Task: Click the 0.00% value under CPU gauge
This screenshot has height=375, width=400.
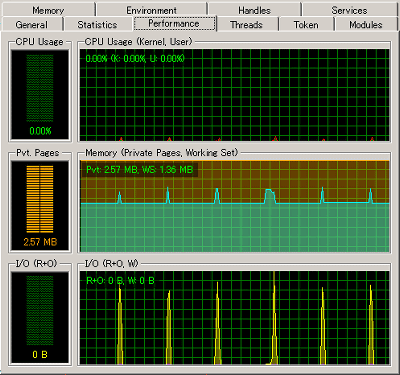Action: [40, 131]
